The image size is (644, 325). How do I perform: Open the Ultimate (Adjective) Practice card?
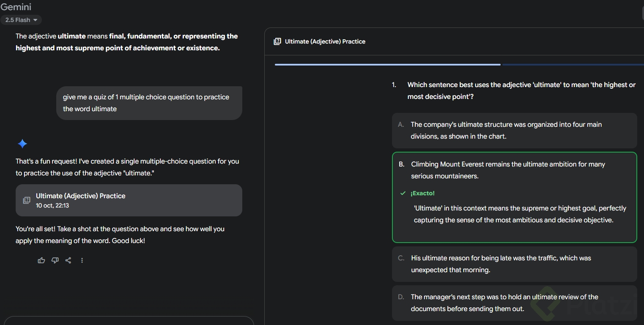[129, 200]
